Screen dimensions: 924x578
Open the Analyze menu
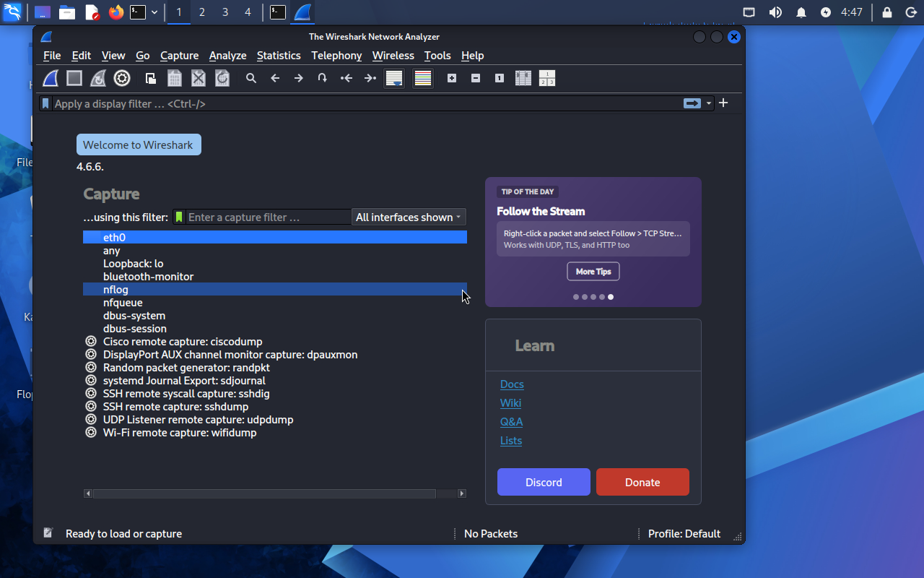click(x=227, y=56)
